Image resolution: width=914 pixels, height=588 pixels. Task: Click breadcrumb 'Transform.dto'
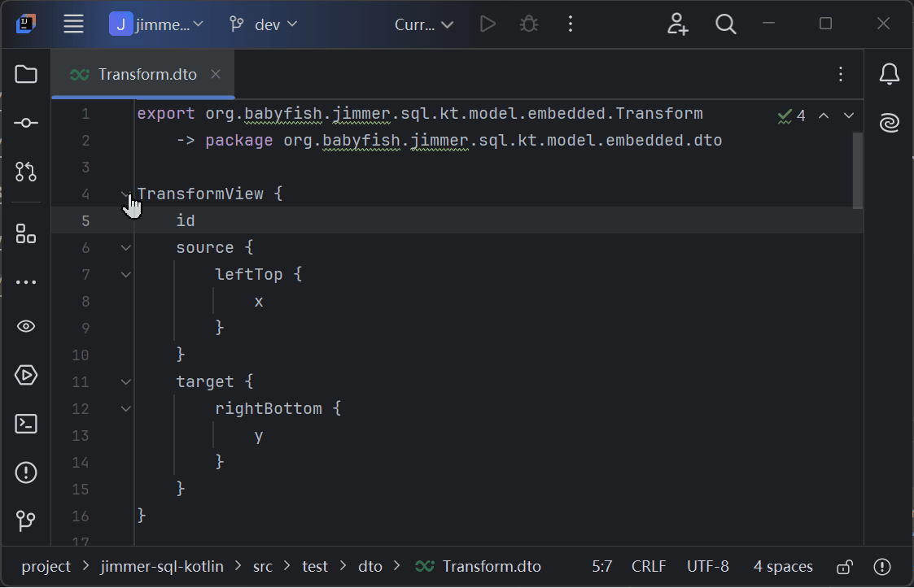[478, 566]
